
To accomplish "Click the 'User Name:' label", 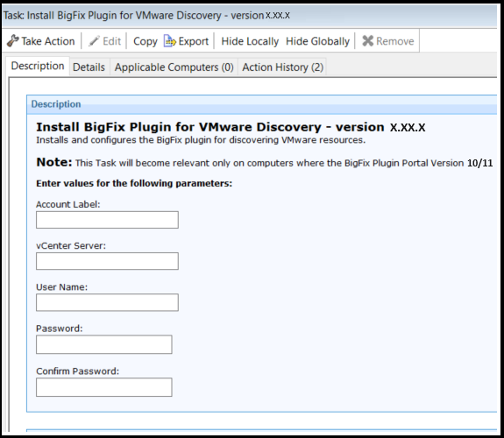I will click(x=61, y=287).
